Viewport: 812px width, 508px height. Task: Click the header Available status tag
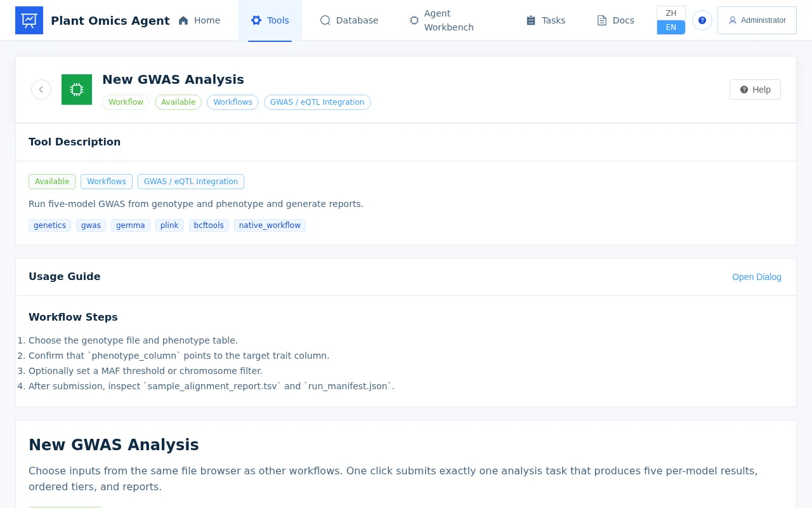point(178,102)
